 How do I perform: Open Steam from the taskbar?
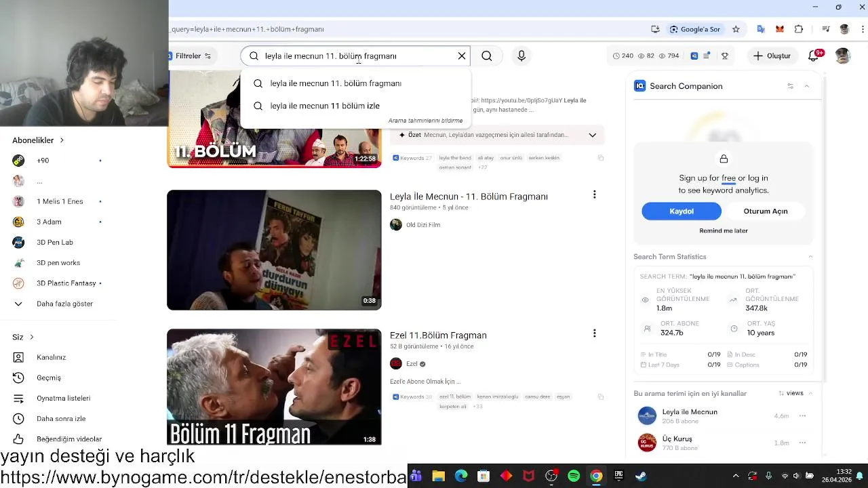point(641,476)
